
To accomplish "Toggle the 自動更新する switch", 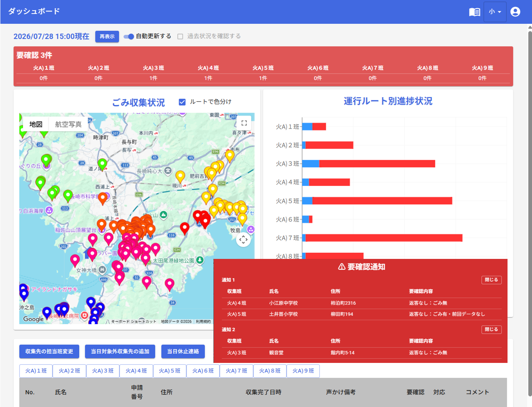I will [x=129, y=37].
